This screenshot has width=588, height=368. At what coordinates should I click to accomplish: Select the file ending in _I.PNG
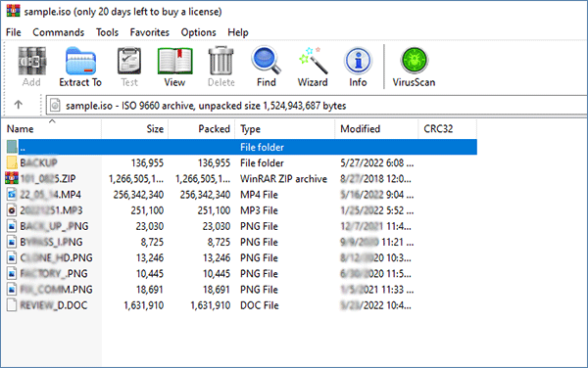click(x=51, y=242)
